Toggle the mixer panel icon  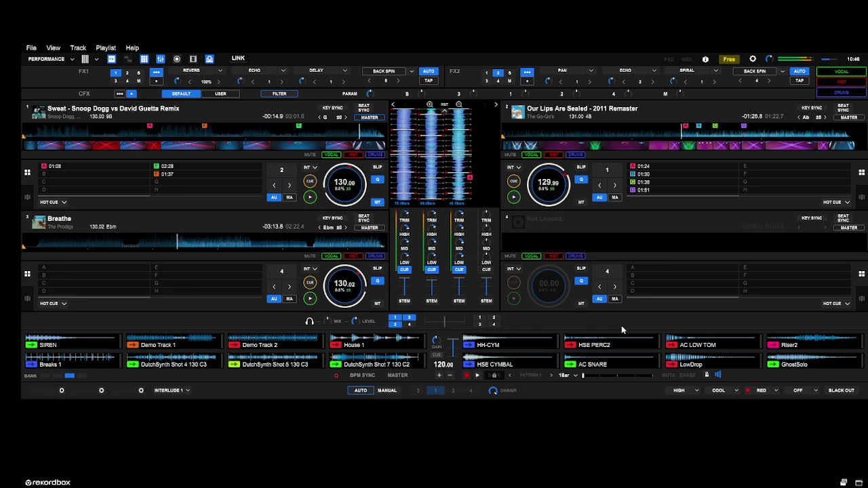(161, 59)
